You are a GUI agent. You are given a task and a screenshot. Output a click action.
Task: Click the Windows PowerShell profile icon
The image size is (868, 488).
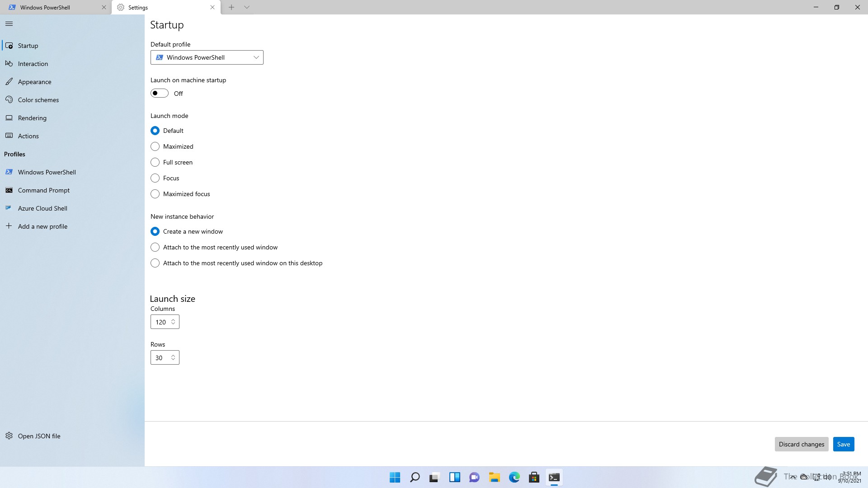[9, 172]
